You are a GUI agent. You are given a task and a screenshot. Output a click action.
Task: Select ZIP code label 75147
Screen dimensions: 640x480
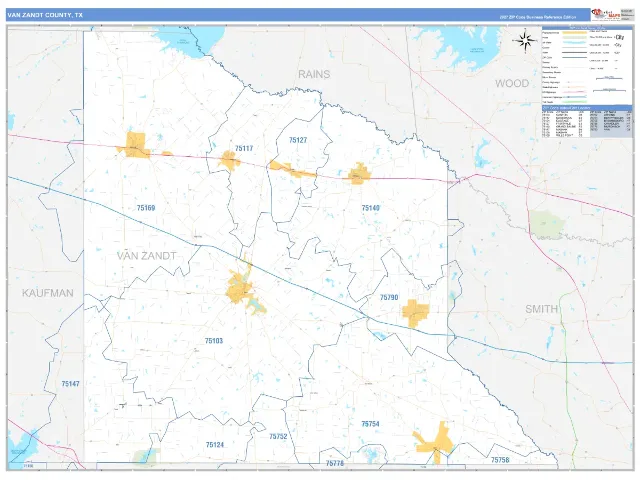(71, 384)
